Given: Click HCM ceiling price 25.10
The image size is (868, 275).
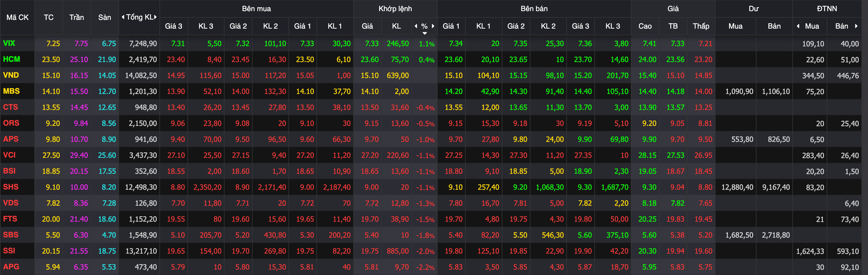Looking at the screenshot, I should point(79,60).
